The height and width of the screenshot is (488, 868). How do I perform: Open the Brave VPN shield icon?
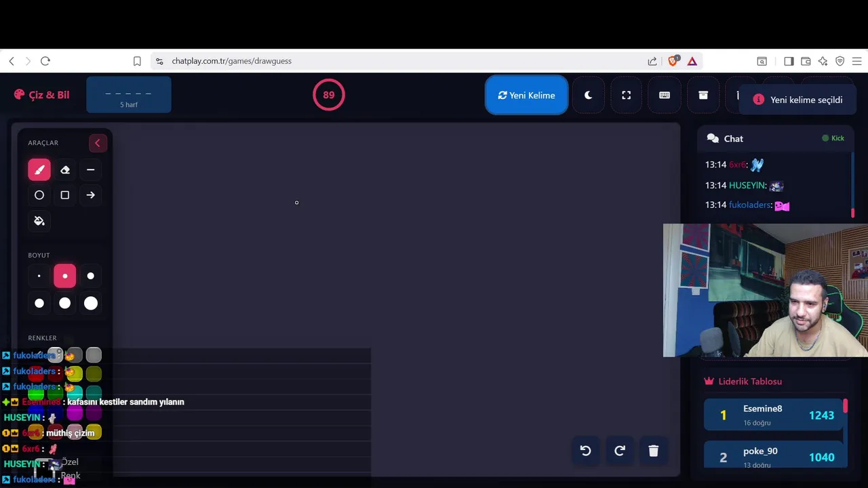click(840, 61)
